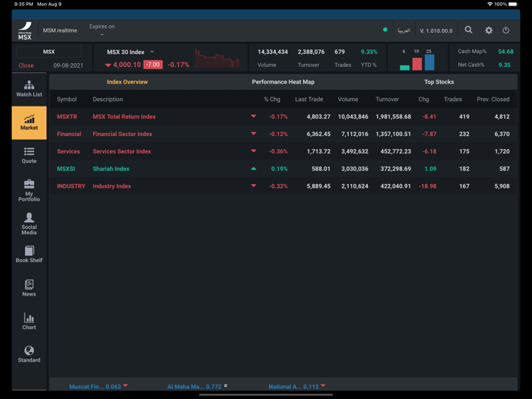Click the search magnifier icon
Viewport: 532px width, 399px height.
click(468, 30)
